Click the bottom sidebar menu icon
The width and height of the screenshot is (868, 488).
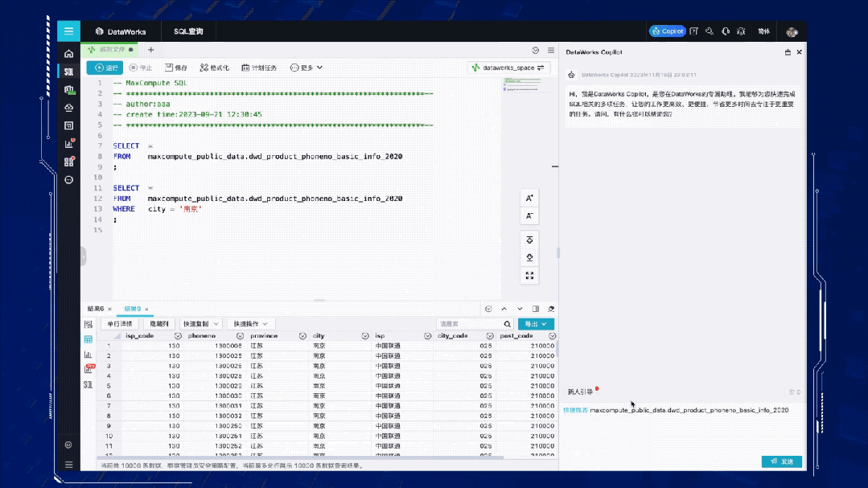(68, 464)
